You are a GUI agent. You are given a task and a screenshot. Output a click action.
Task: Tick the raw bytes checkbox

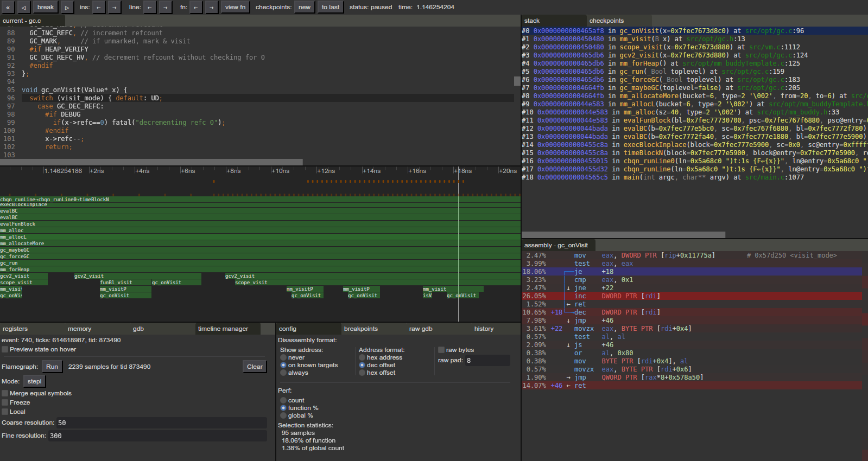click(441, 350)
